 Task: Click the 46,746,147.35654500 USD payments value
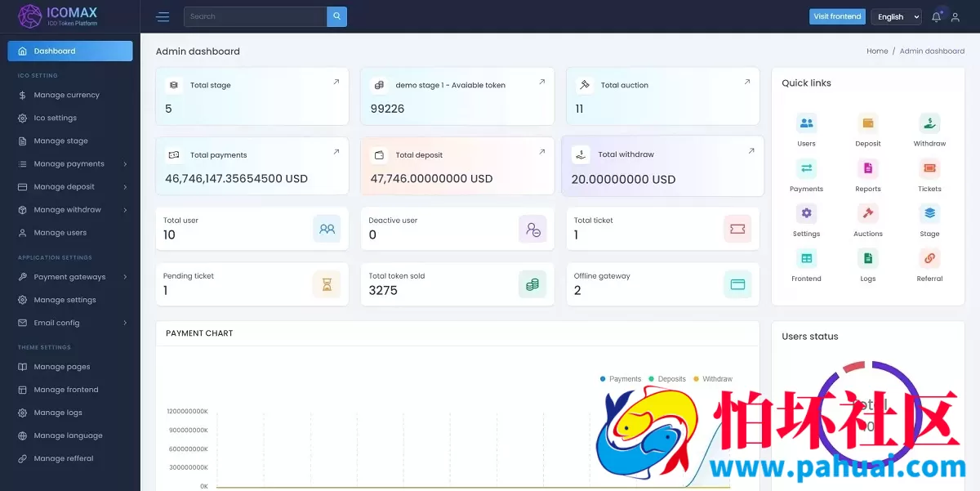coord(236,178)
